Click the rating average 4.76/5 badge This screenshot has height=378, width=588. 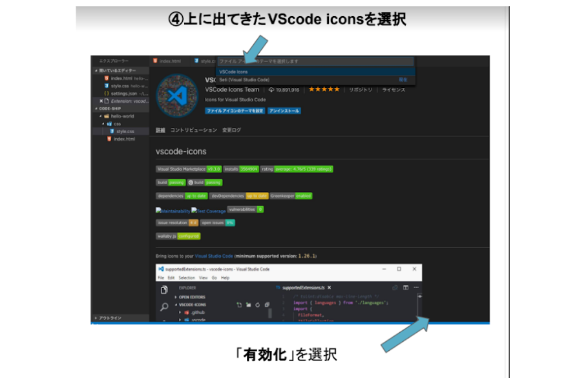[297, 169]
